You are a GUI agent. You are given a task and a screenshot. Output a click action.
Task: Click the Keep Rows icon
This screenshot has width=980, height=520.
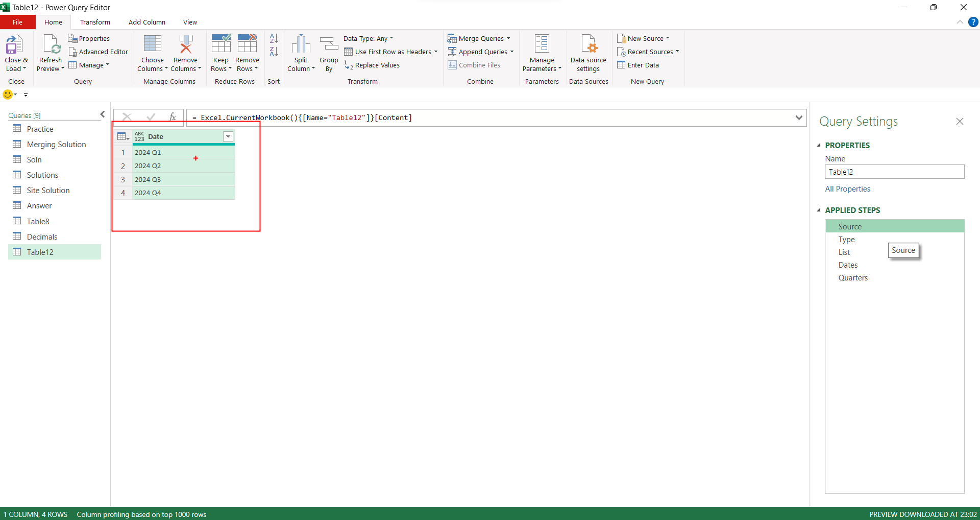[221, 44]
